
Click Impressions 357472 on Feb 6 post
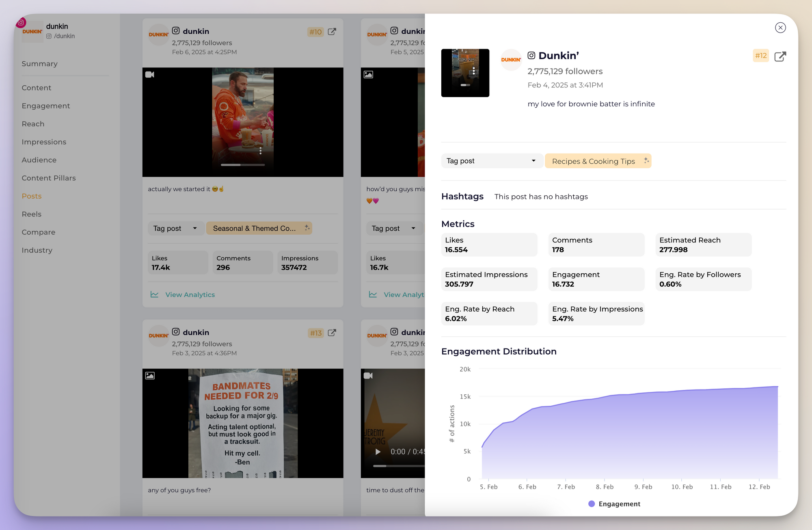(307, 262)
